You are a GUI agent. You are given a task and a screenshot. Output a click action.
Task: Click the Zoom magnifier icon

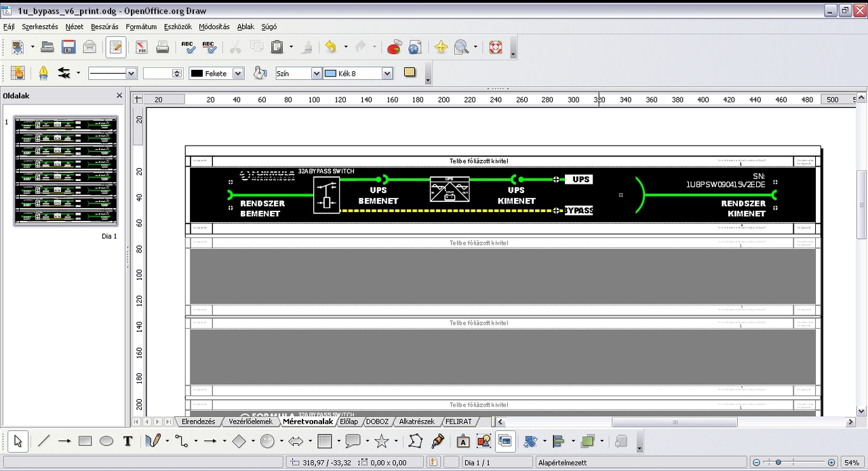tap(461, 47)
